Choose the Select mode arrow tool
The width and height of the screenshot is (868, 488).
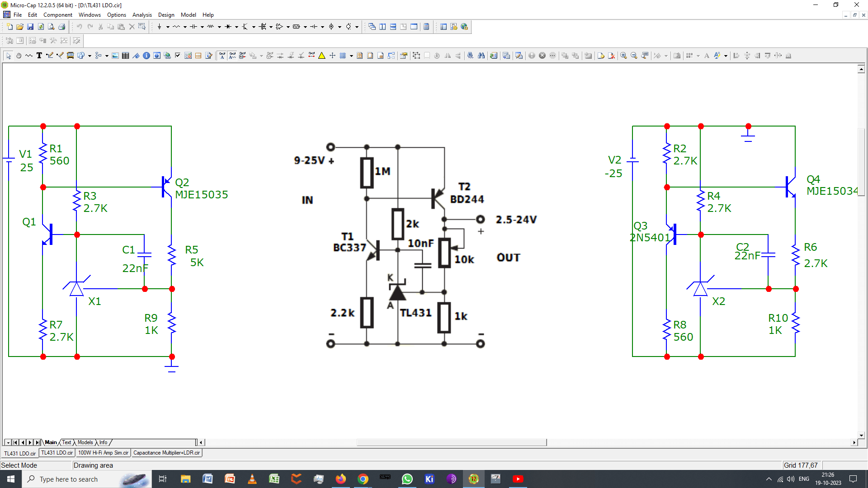(x=8, y=56)
